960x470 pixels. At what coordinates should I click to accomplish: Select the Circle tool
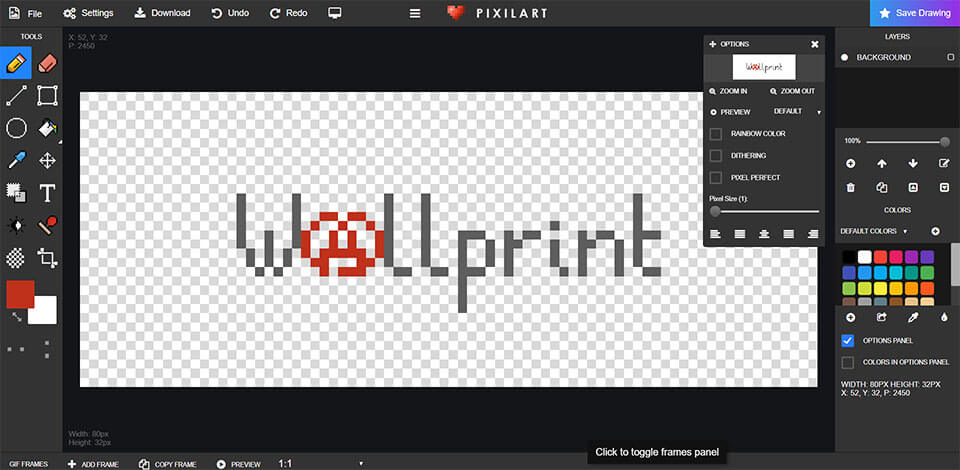point(16,128)
